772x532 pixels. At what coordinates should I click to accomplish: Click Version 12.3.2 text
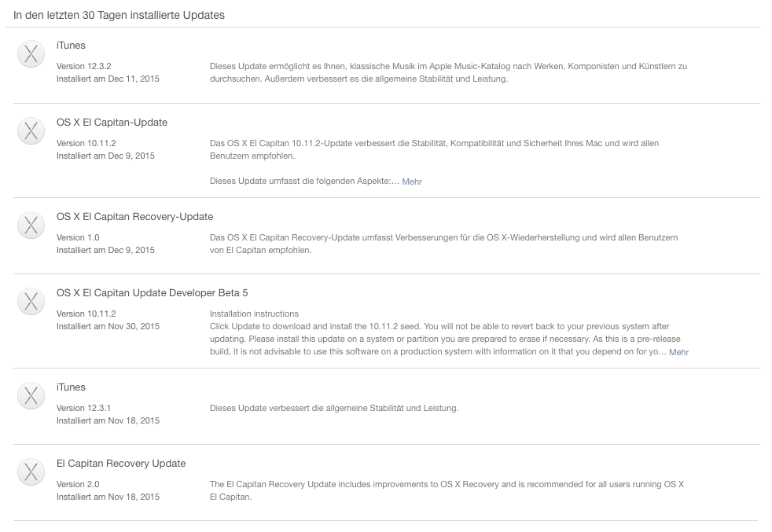(83, 67)
